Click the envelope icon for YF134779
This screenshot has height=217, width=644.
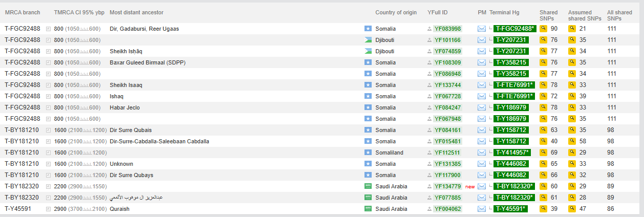481,186
